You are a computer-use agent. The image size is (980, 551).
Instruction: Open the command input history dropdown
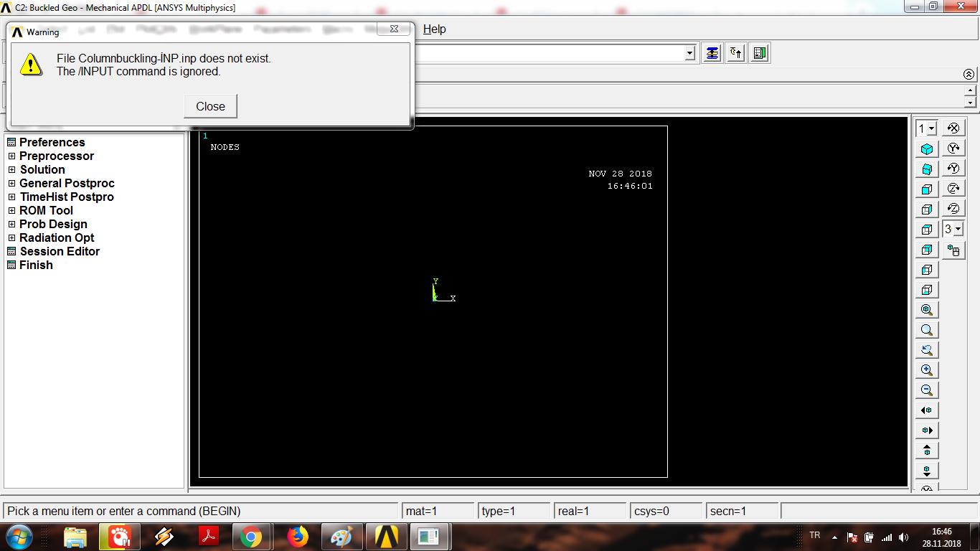[x=689, y=53]
